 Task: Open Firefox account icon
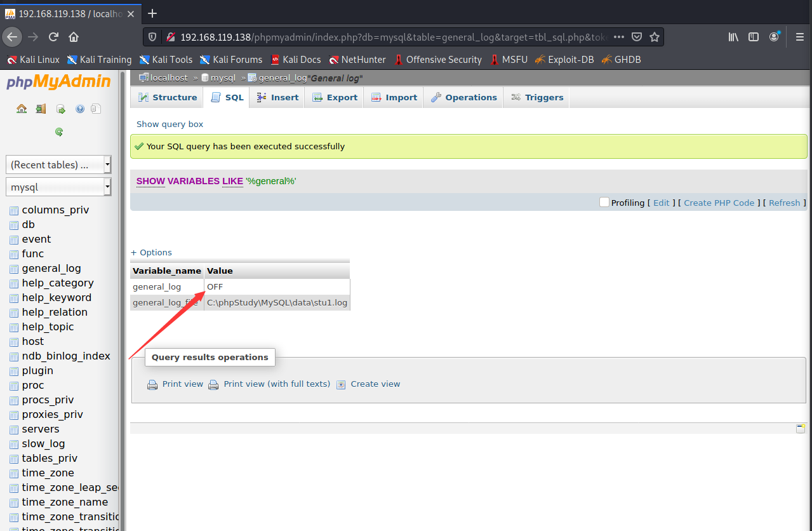[x=775, y=37]
